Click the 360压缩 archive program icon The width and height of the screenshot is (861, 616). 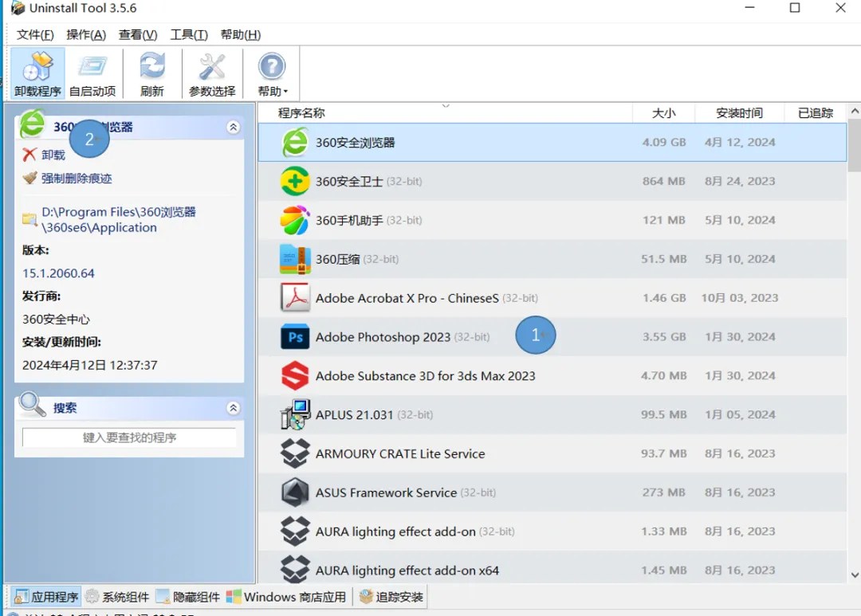[x=295, y=259]
